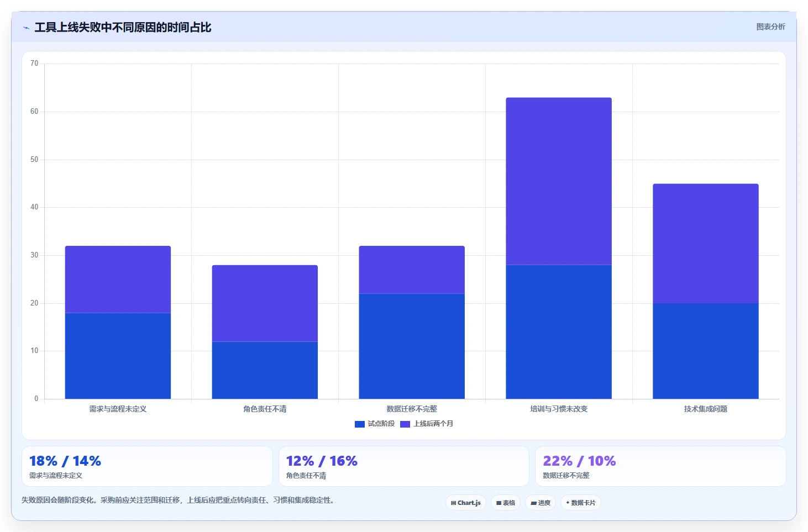Image resolution: width=808 pixels, height=532 pixels.
Task: Click the 技术集成问题 x-axis label
Action: click(706, 409)
